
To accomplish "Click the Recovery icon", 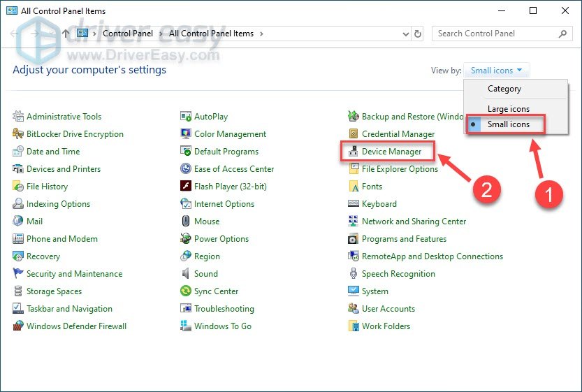I will (x=18, y=256).
